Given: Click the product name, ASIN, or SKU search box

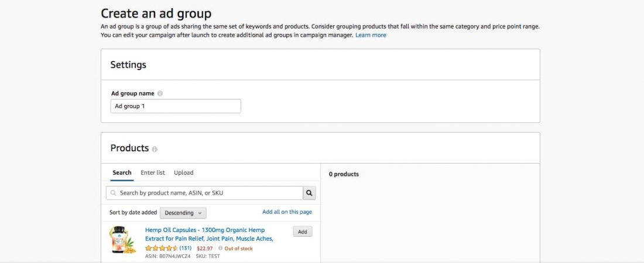Looking at the screenshot, I should point(208,193).
